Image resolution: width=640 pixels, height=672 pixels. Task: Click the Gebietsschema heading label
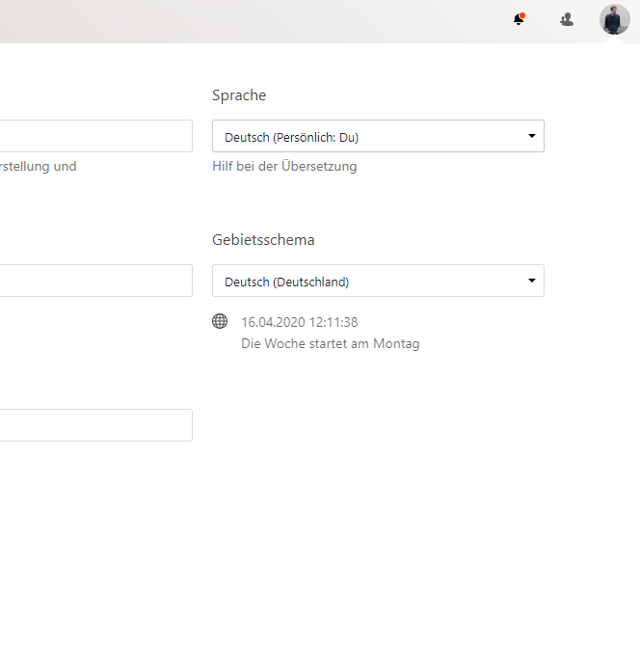point(263,239)
